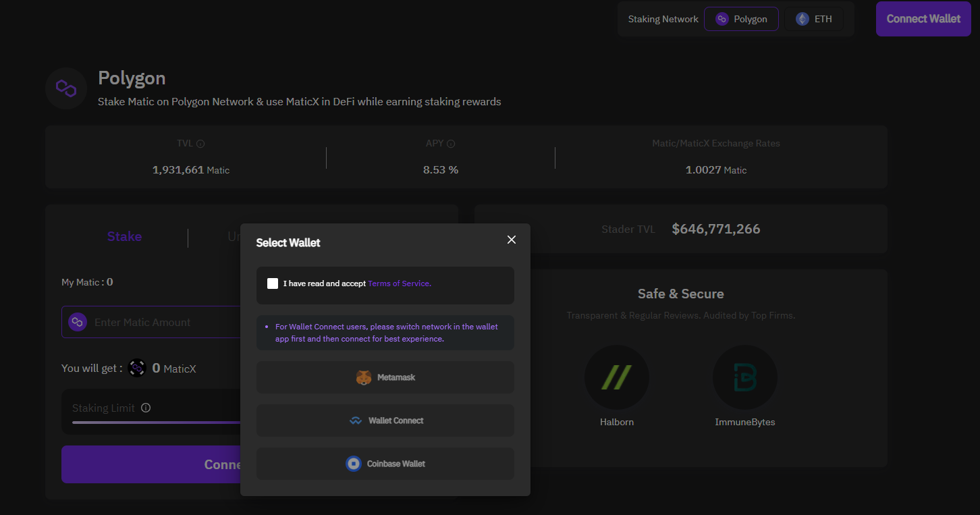Click the TVL info icon

click(200, 144)
